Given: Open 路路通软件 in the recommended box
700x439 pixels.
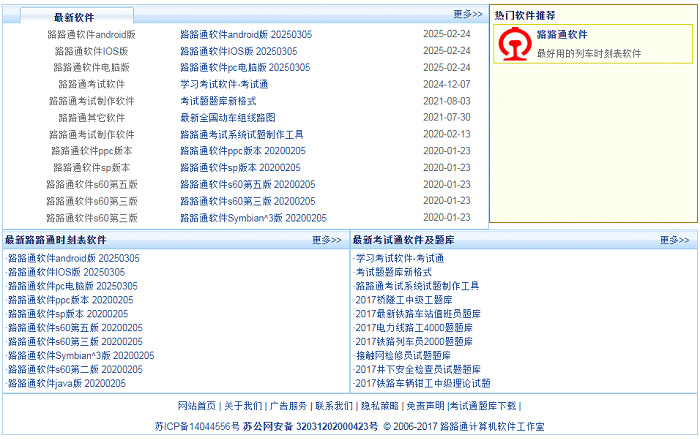Looking at the screenshot, I should coord(562,34).
